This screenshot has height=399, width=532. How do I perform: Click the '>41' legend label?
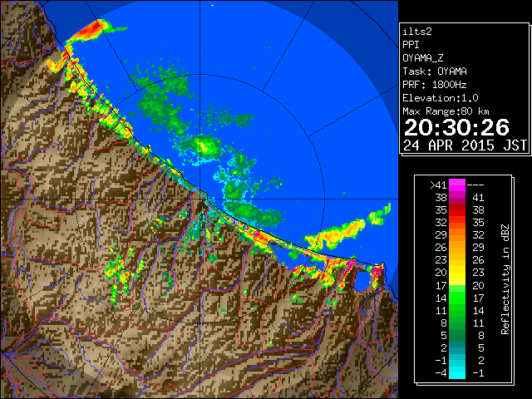click(438, 185)
